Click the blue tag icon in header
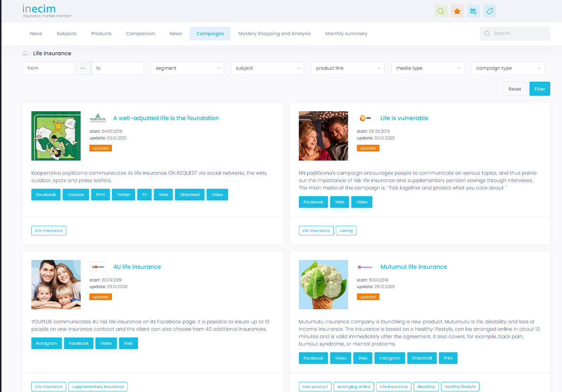Viewport: 562px width, 392px height. [x=490, y=11]
